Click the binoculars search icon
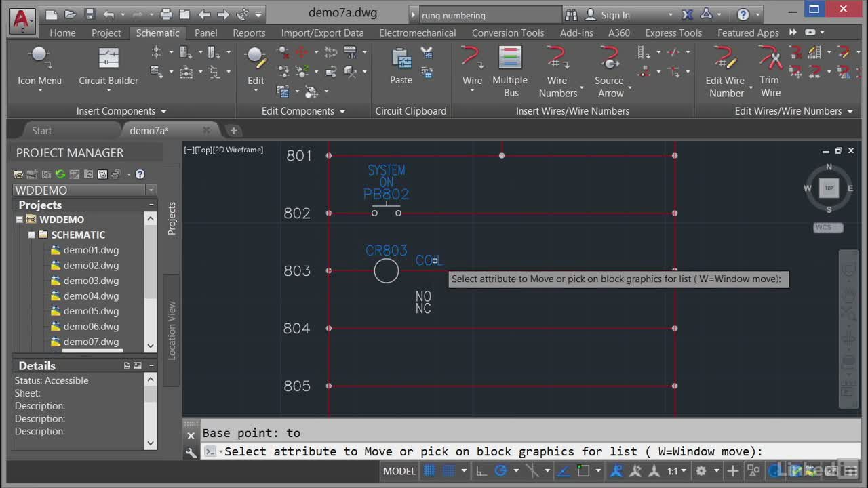The width and height of the screenshot is (868, 488). (571, 14)
